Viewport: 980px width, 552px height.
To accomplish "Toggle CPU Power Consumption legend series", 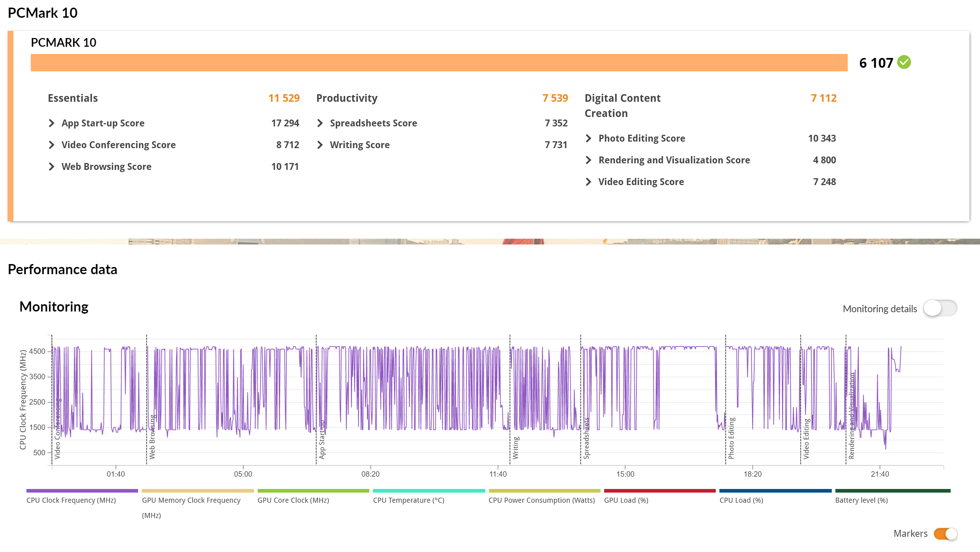I will click(x=544, y=497).
